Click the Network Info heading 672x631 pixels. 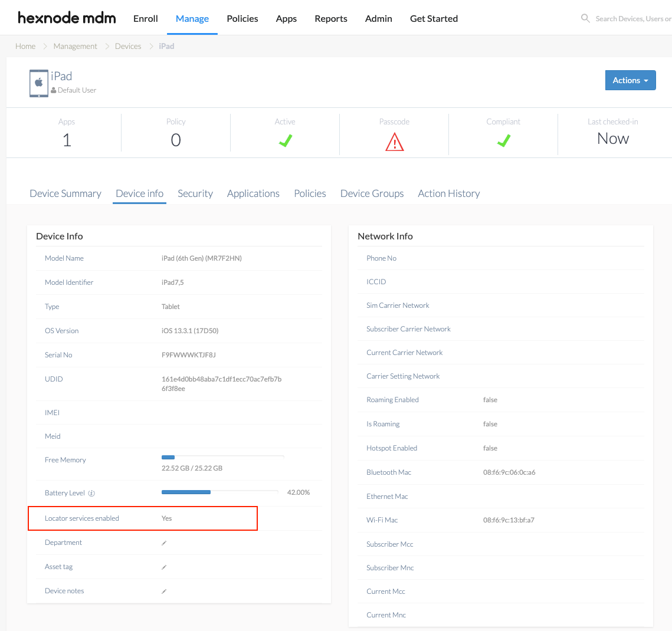click(385, 236)
